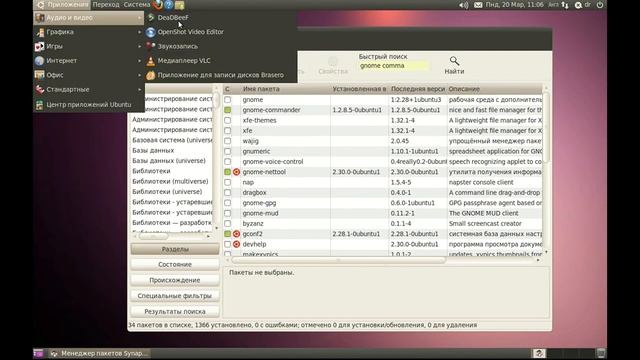Viewport: 640px width, 360px height.
Task: Expand the Офис submenu
Action: tap(89, 75)
